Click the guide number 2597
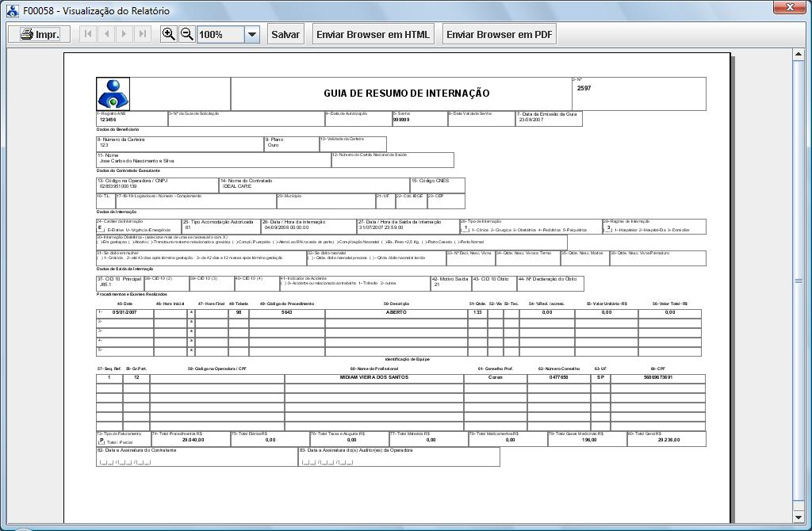 (x=584, y=88)
